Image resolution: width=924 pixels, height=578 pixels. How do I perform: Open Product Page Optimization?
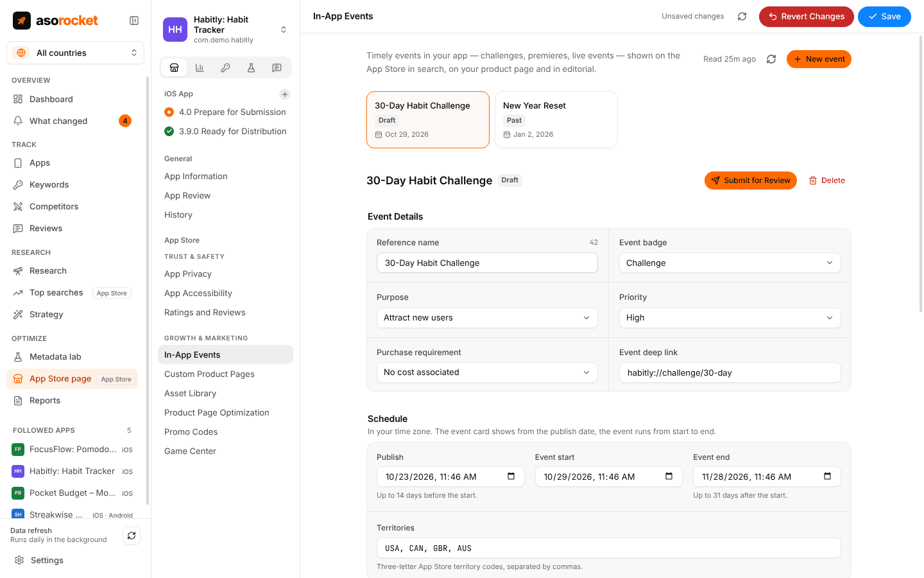coord(225,412)
